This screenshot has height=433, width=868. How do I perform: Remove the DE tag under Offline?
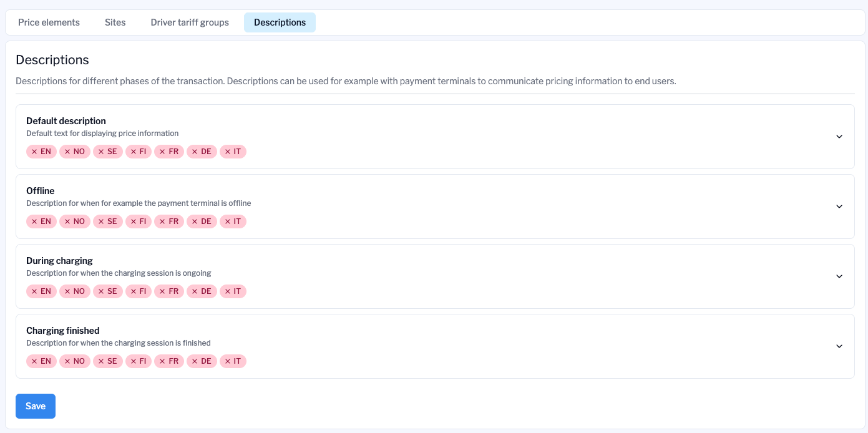195,221
